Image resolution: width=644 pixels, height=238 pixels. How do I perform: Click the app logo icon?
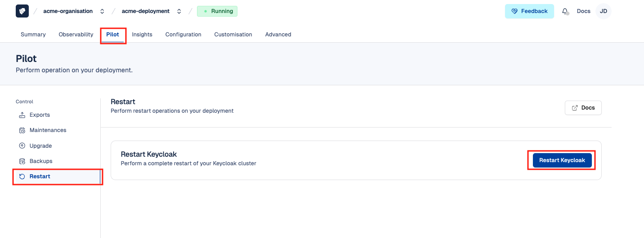(22, 11)
